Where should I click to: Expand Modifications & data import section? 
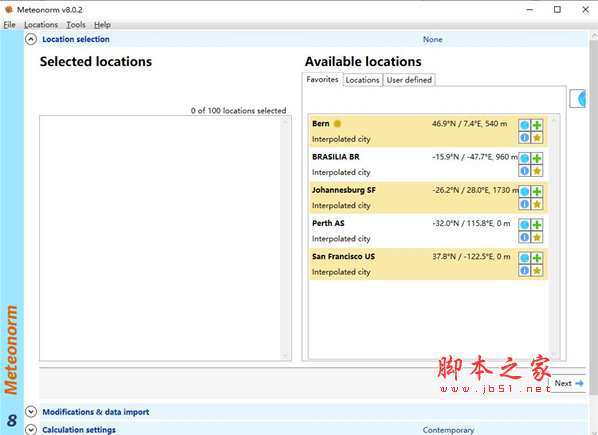(x=31, y=412)
